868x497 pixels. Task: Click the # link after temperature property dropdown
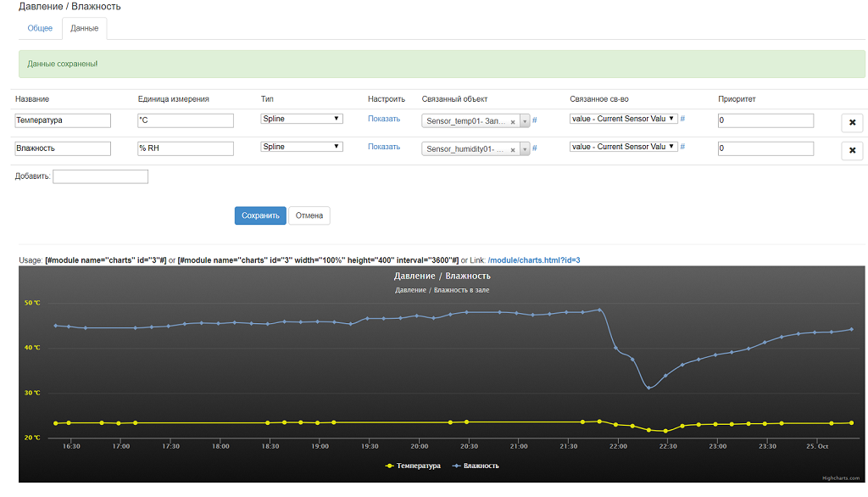tap(682, 119)
